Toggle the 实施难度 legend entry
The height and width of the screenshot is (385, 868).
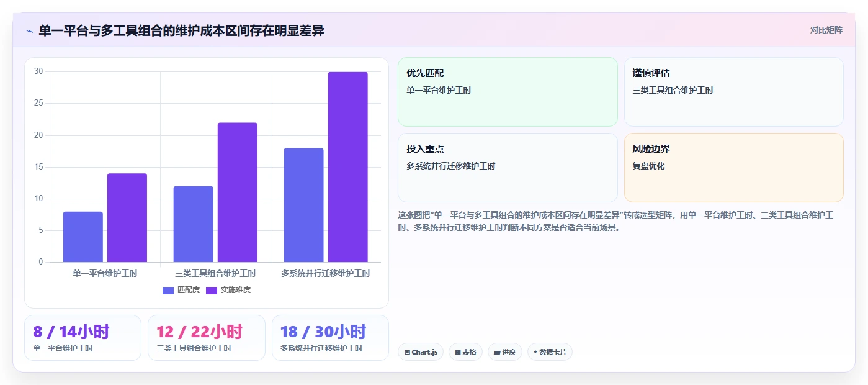click(x=228, y=290)
